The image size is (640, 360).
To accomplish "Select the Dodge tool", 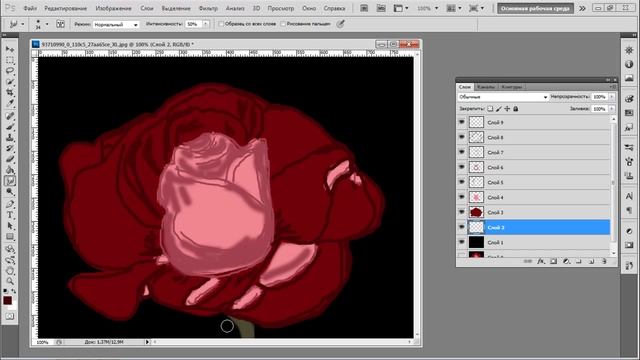I will [10, 191].
